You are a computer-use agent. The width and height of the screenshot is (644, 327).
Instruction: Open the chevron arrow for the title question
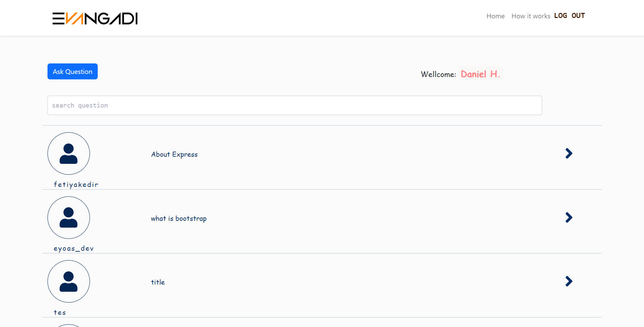569,281
